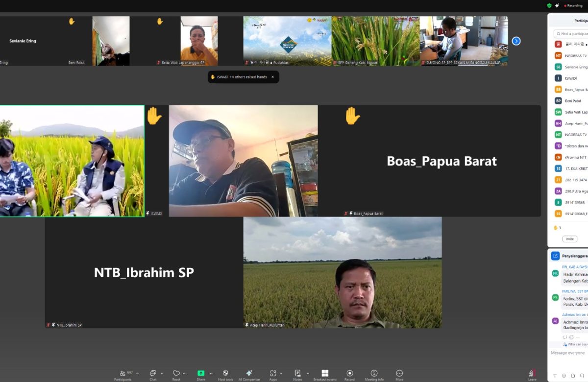Expand the arrow next to React

tap(184, 373)
